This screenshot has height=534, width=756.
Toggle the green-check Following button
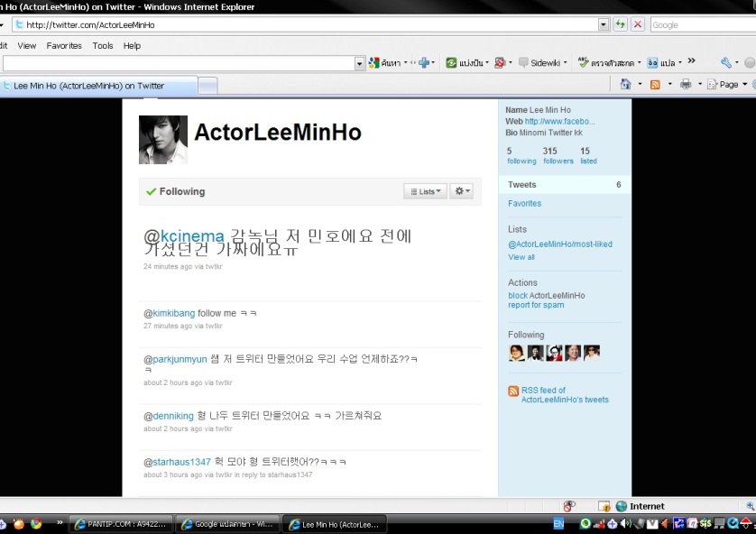(176, 191)
